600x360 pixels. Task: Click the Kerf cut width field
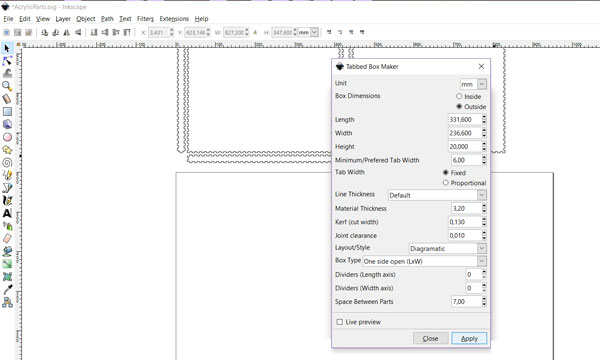click(467, 222)
